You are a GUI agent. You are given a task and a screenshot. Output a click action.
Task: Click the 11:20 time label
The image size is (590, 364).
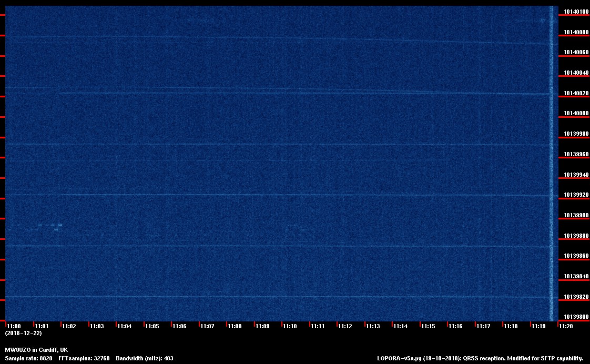[x=566, y=326]
